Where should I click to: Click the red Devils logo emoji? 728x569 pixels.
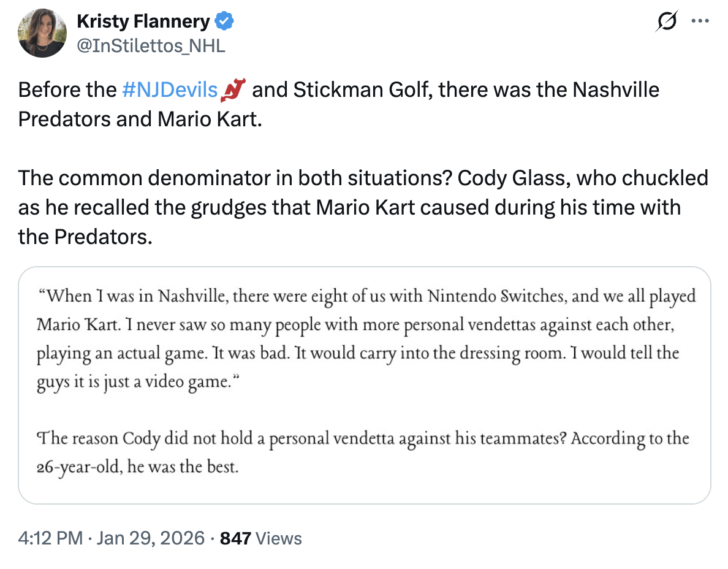tap(235, 91)
